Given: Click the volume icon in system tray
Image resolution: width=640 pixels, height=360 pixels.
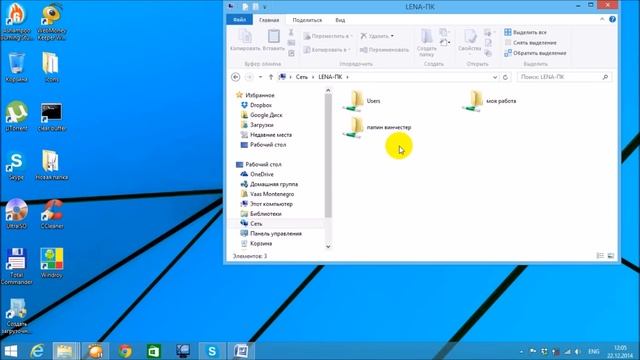Looking at the screenshot, I should pyautogui.click(x=578, y=351).
